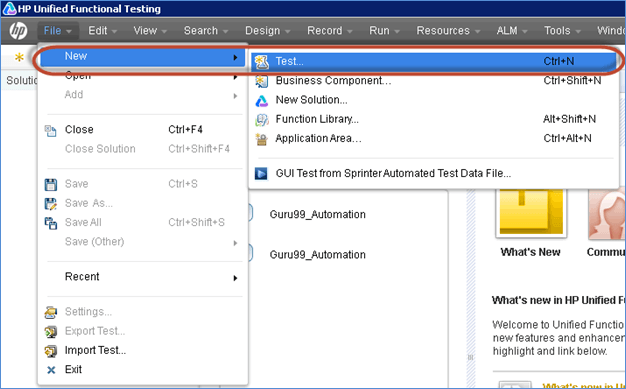Screen dimensions: 626x389
Task: Select Import Test... in the File menu
Action: point(143,350)
